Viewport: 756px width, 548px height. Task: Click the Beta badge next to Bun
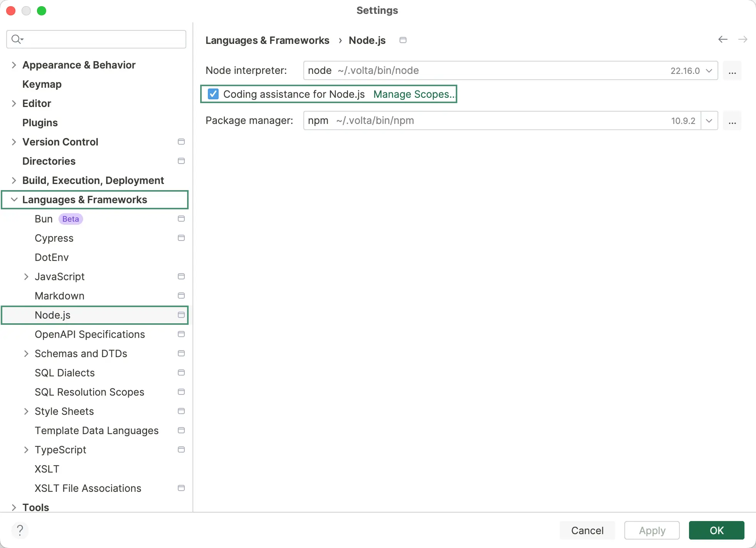point(70,219)
